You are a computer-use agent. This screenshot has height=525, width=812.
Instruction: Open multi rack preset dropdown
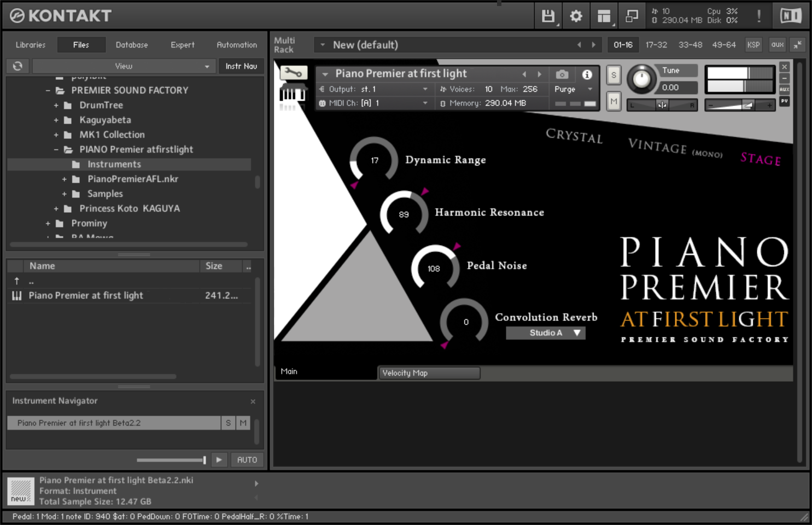tap(323, 45)
